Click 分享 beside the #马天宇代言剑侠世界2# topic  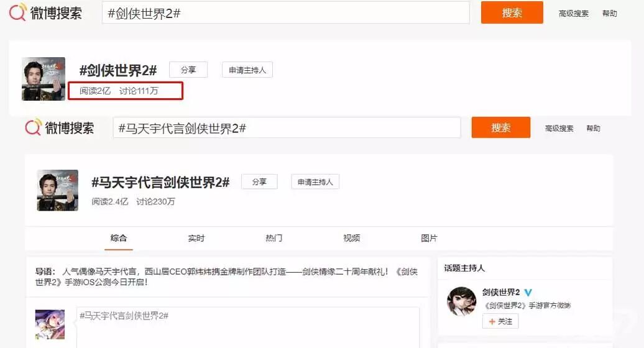(259, 182)
